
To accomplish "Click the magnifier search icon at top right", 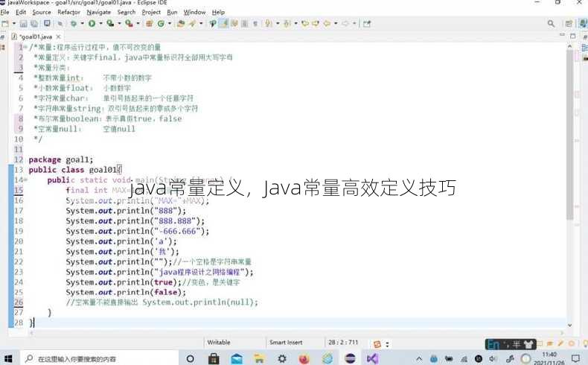I will [x=551, y=24].
